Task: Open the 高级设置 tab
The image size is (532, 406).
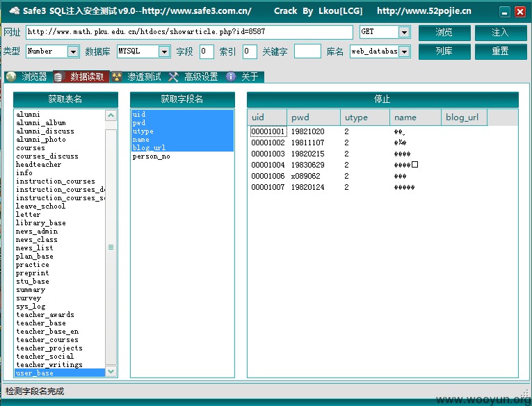Action: (194, 76)
